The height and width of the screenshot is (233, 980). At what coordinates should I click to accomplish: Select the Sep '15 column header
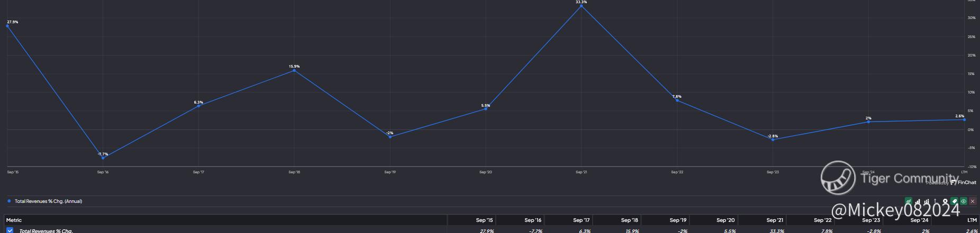click(x=484, y=220)
